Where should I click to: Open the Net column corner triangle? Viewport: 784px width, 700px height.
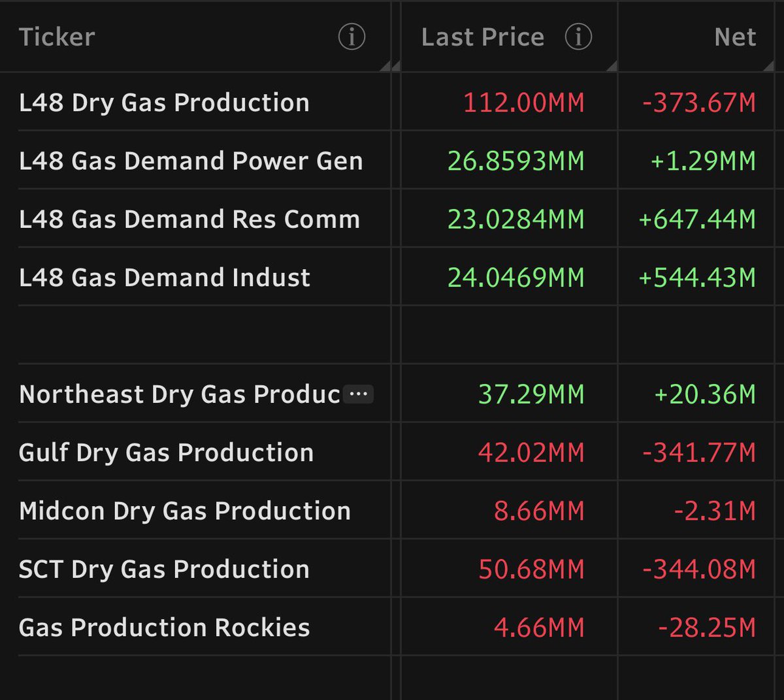(768, 65)
